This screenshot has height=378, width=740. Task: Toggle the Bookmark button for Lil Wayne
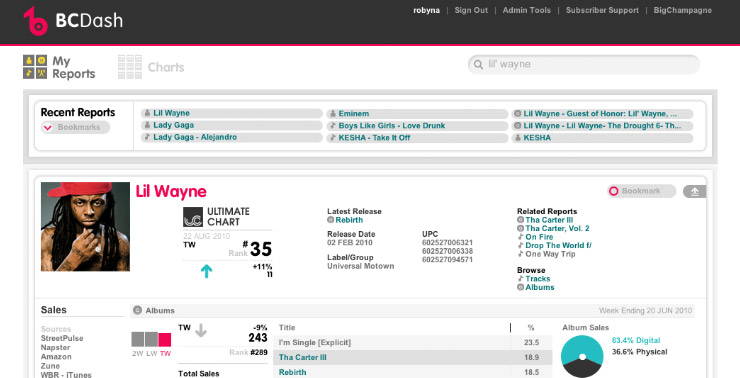(x=641, y=191)
